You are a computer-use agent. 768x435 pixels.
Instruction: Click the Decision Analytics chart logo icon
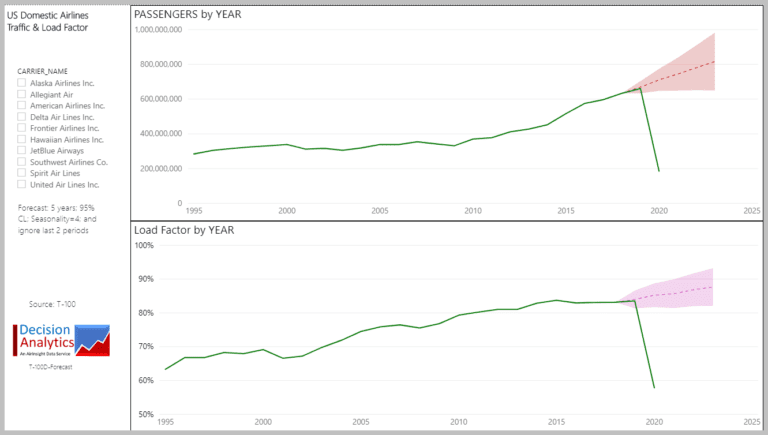point(92,340)
